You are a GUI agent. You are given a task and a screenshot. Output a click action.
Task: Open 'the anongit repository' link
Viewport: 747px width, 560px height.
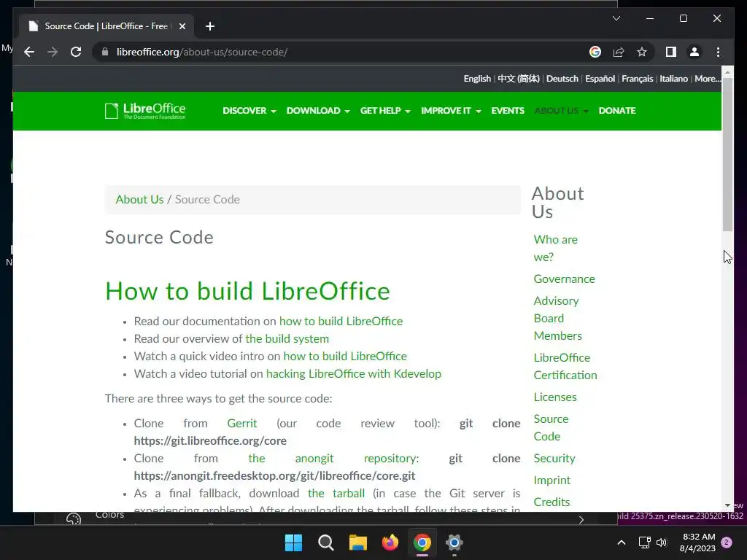pos(333,458)
